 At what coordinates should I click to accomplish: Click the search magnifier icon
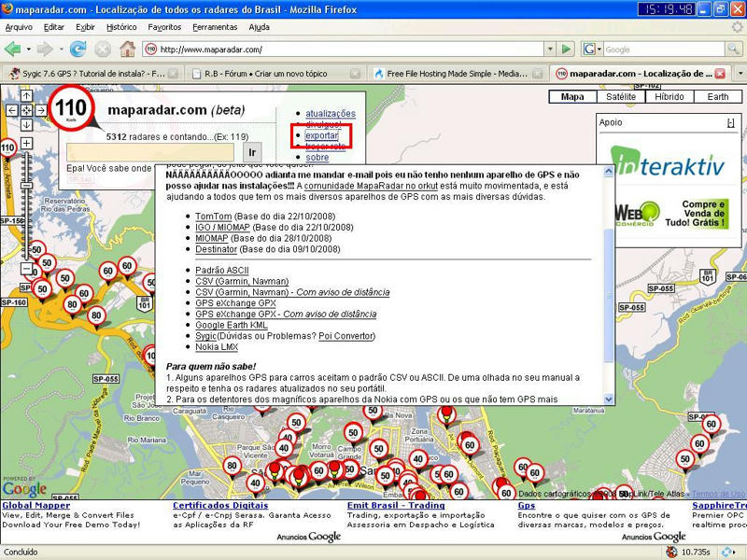(733, 49)
